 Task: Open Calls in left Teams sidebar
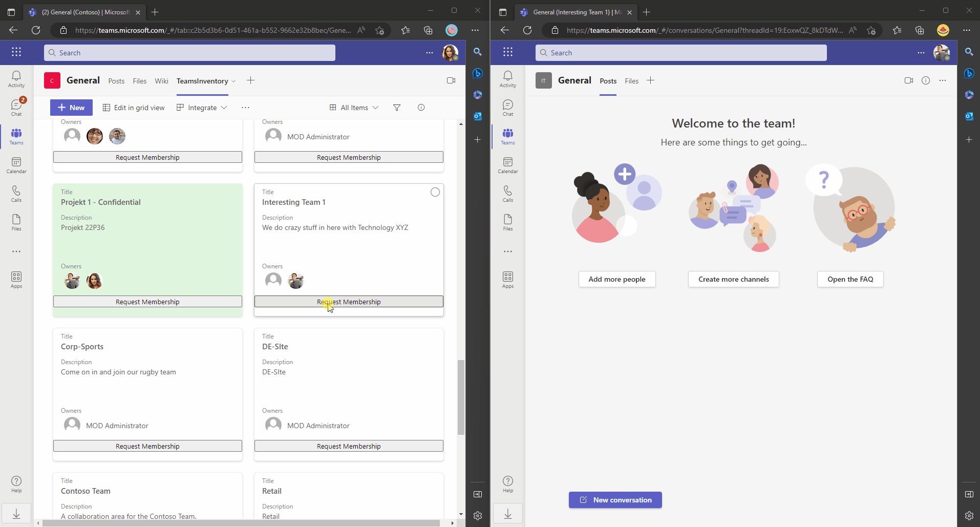point(16,194)
